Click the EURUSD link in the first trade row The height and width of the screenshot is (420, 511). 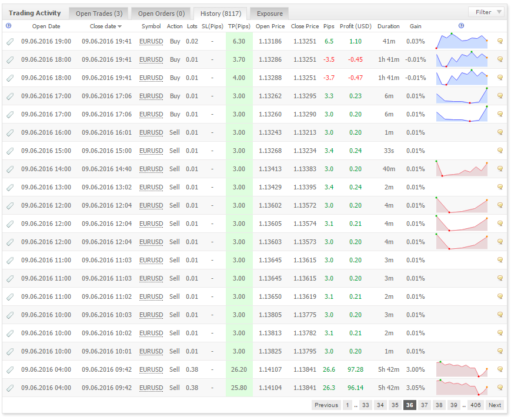(151, 41)
